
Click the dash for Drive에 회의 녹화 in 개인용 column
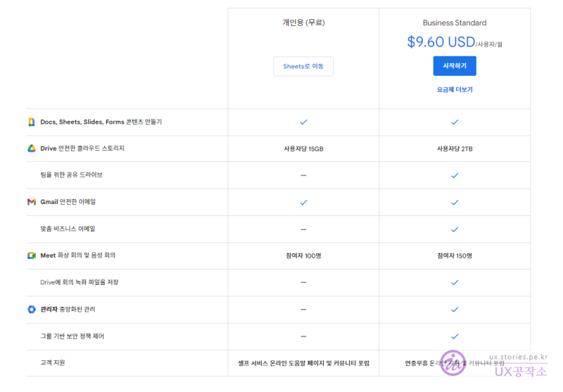tap(303, 282)
